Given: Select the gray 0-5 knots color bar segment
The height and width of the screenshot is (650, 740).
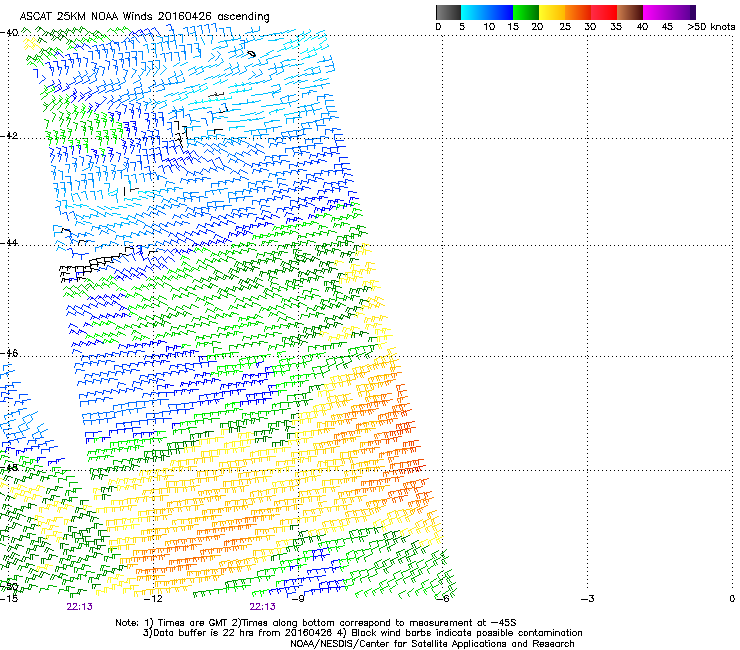Looking at the screenshot, I should pyautogui.click(x=448, y=12).
